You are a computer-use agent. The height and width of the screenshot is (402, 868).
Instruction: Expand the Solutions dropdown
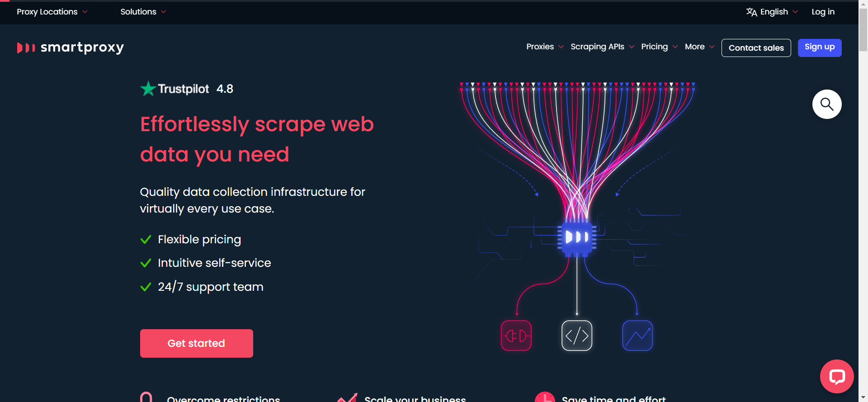click(x=143, y=12)
